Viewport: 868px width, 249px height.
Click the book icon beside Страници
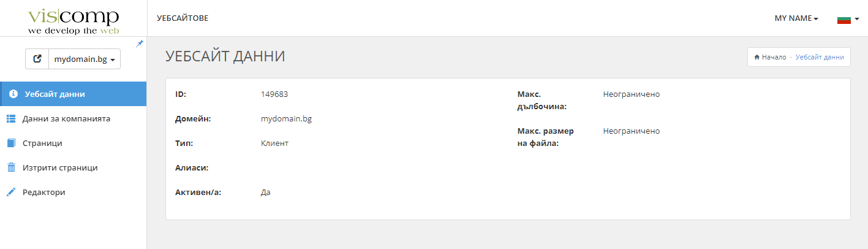click(x=11, y=143)
